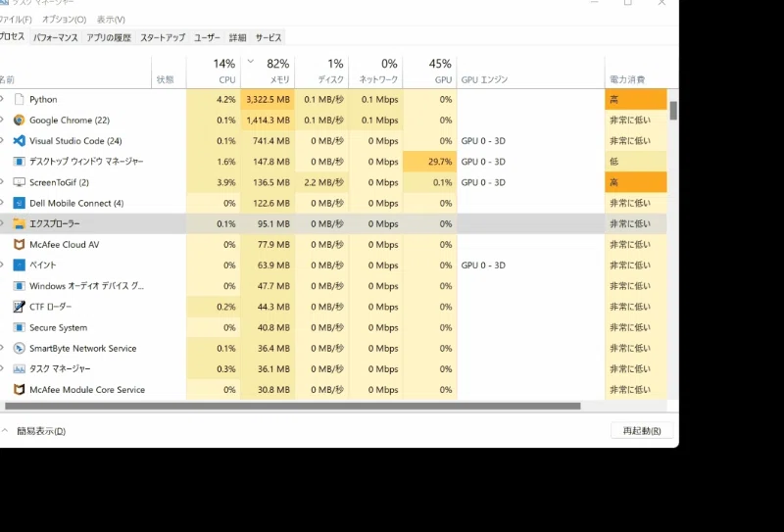Click the ペイント process icon
This screenshot has height=532, width=784.
click(x=19, y=265)
